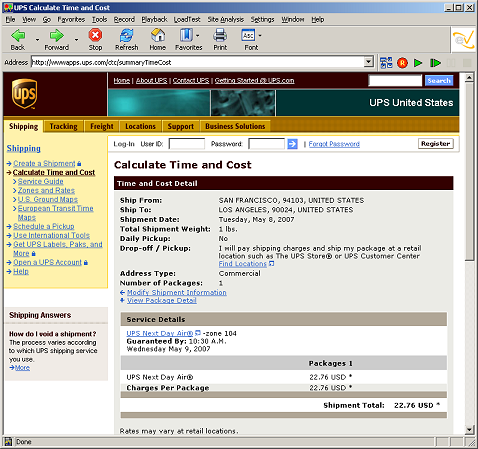Click the UPS Next Day Air service link

(160, 333)
